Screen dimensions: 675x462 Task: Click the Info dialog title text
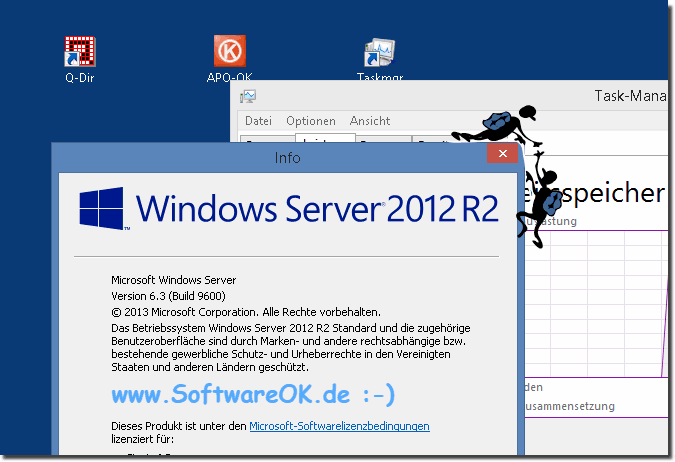point(287,158)
